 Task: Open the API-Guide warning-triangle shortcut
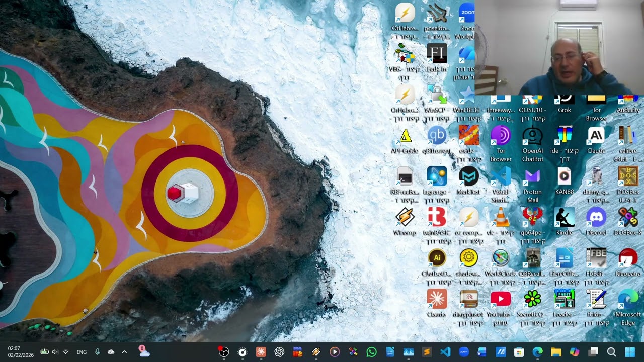pos(405,135)
